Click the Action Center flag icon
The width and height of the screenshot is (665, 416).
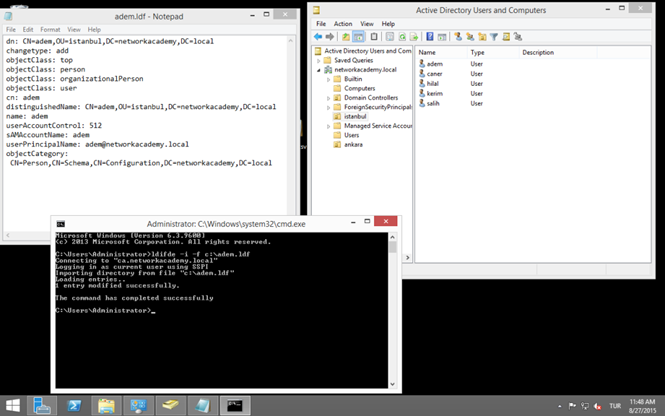pos(572,406)
